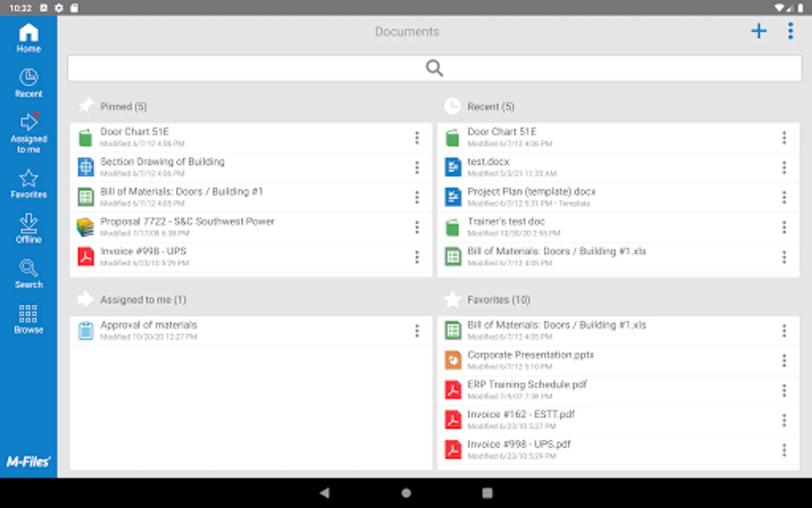
Task: Open the Recent view in sidebar
Action: coord(28,83)
